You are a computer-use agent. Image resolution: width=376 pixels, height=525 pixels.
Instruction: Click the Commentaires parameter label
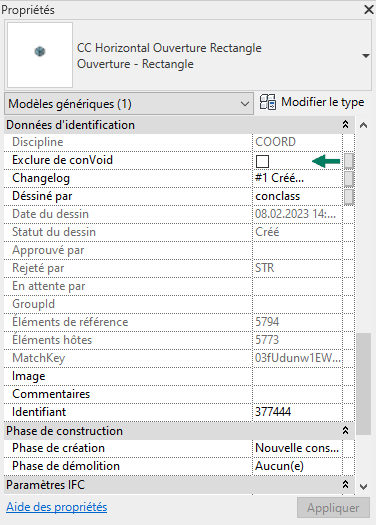51,394
